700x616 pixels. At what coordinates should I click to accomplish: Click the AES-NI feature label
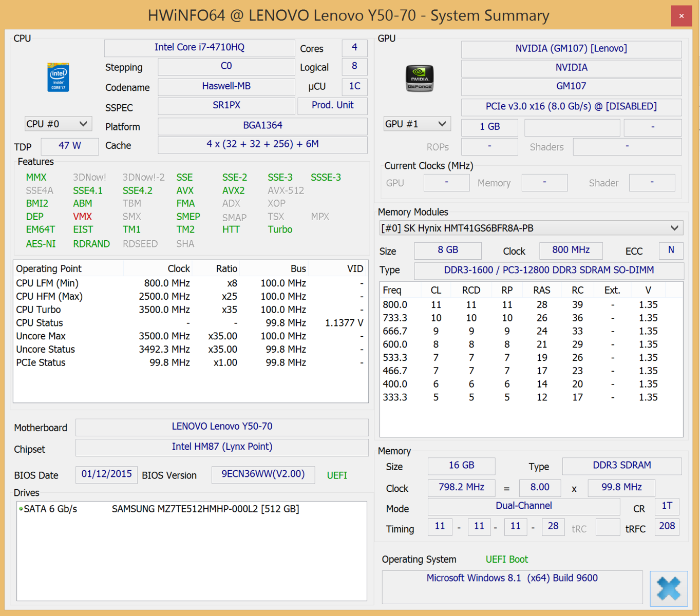41,244
